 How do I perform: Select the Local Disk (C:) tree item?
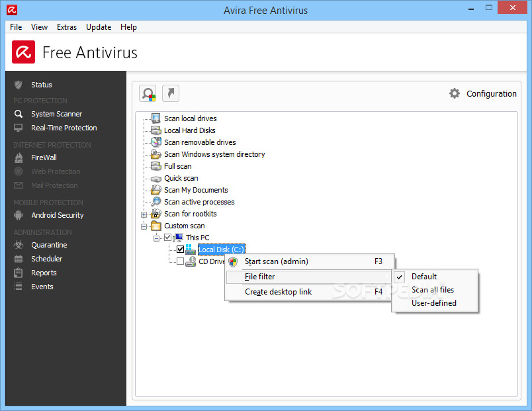pyautogui.click(x=221, y=250)
